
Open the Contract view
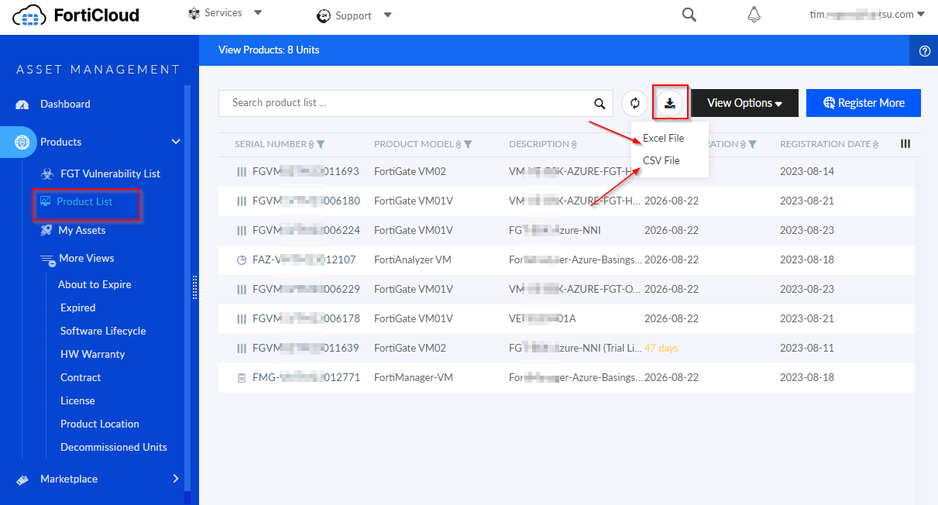pyautogui.click(x=80, y=378)
